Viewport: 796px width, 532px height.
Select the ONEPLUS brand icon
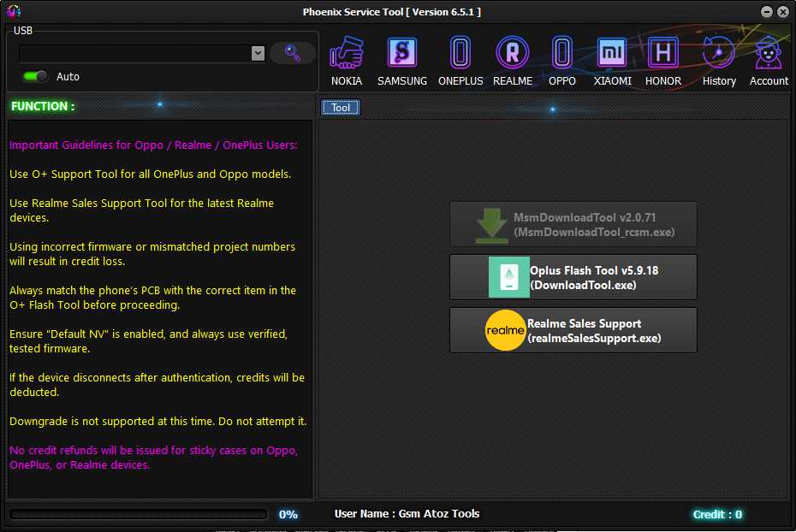point(460,56)
